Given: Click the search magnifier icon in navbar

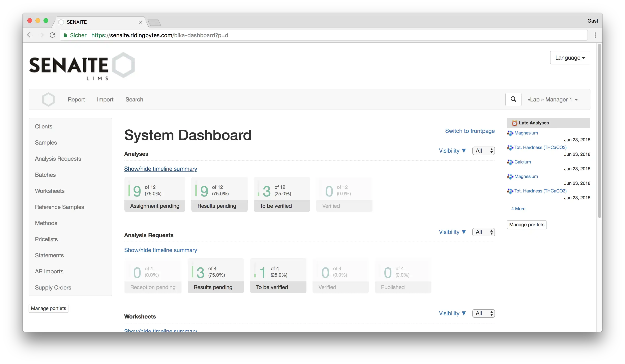Looking at the screenshot, I should tap(513, 99).
